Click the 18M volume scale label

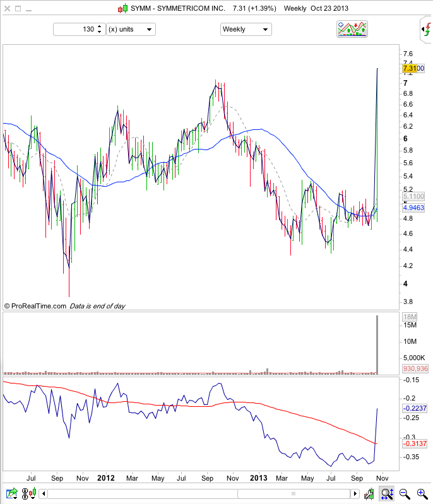(x=410, y=317)
